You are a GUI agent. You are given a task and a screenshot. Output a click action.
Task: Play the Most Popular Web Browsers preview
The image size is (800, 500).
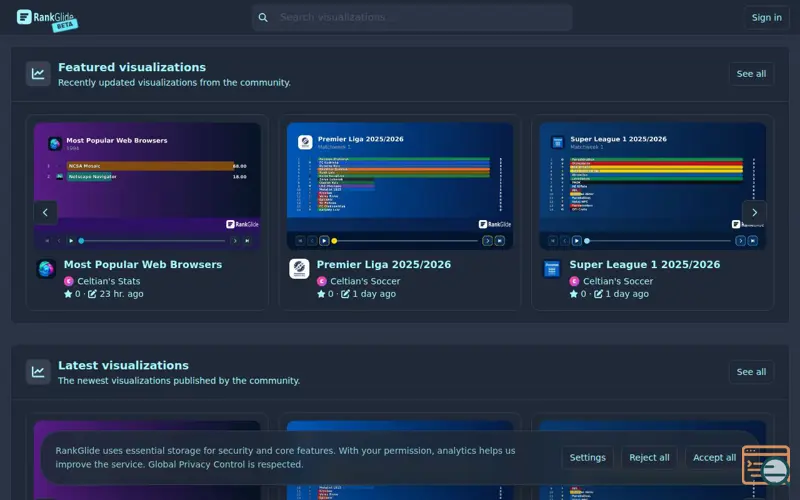(71, 241)
